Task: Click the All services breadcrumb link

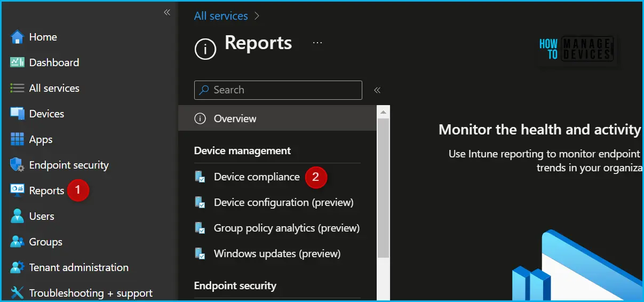Action: coord(221,16)
